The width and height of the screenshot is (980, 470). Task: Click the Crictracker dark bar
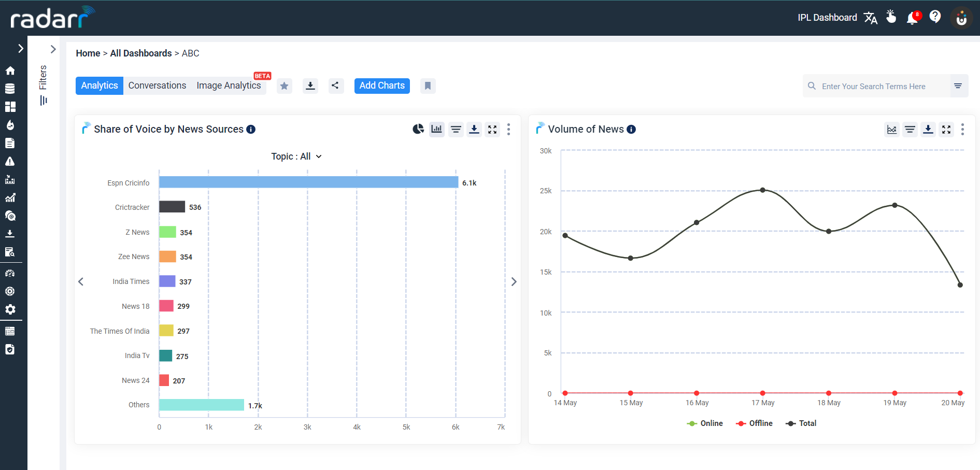tap(172, 207)
